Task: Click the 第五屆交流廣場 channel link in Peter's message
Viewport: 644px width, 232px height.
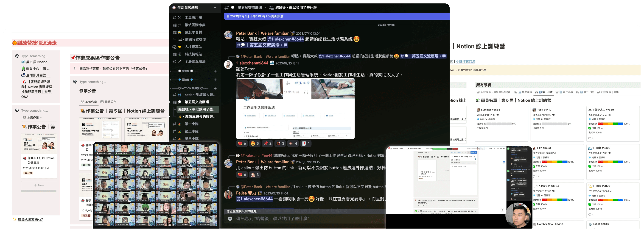Action: [262, 45]
